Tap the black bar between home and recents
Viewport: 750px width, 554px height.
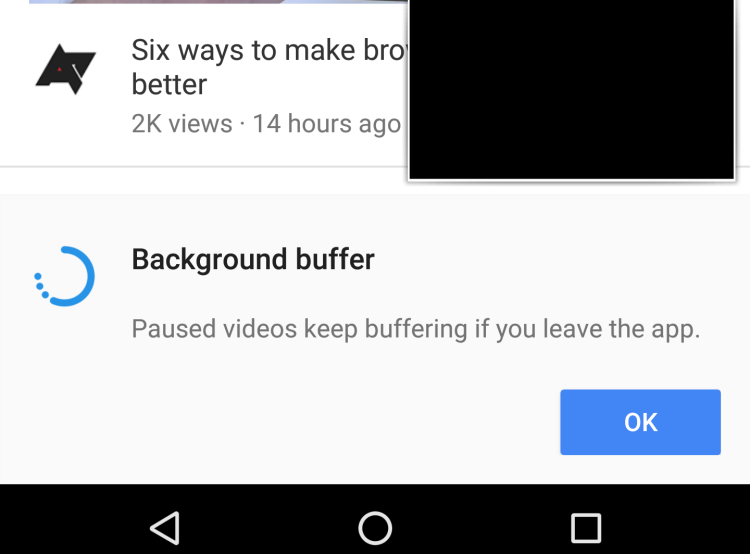482,528
